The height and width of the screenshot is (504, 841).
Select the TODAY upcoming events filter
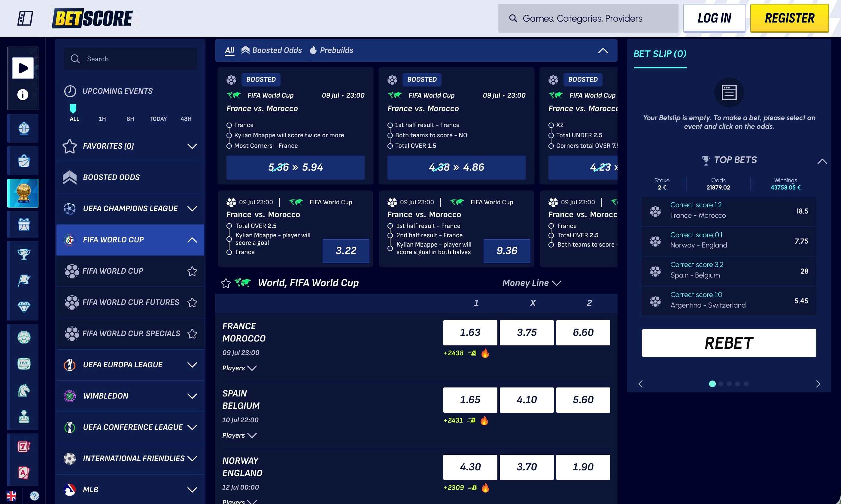tap(158, 119)
